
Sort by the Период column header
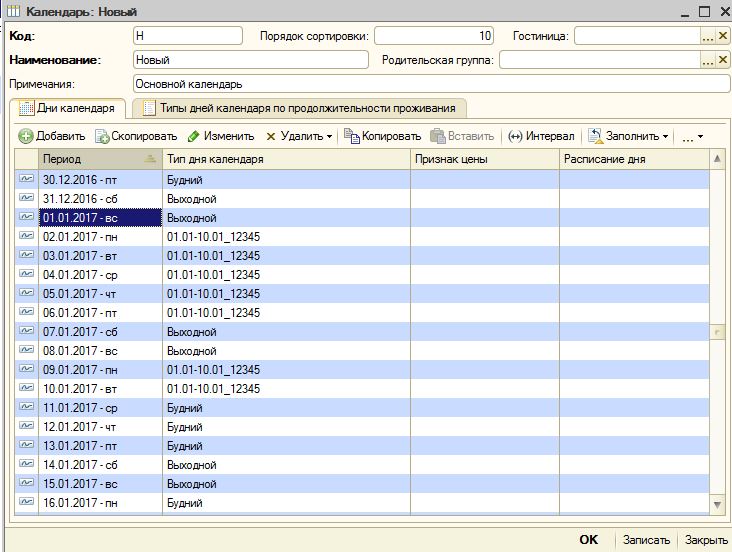(x=100, y=159)
